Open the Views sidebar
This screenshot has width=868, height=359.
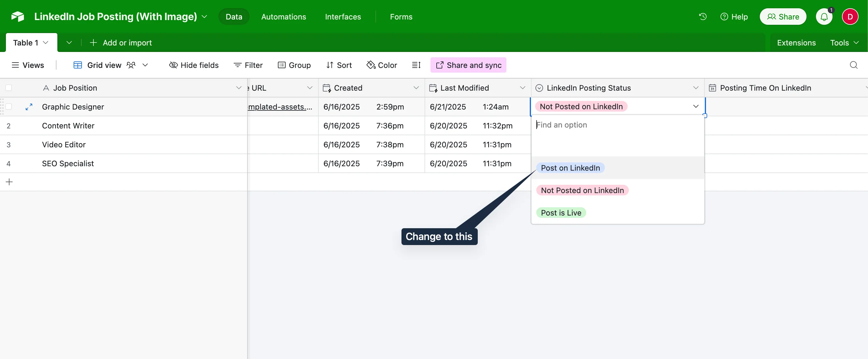(x=28, y=65)
